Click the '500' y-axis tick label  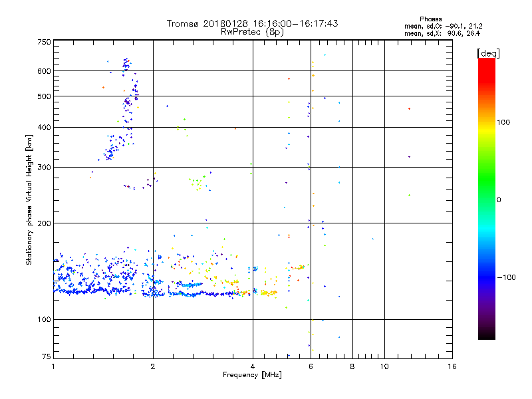tap(45, 96)
